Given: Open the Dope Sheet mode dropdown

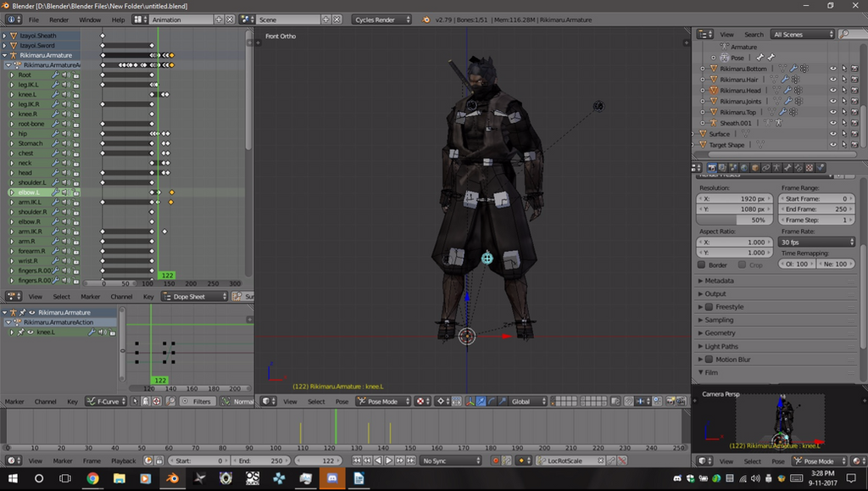Looking at the screenshot, I should tap(194, 297).
